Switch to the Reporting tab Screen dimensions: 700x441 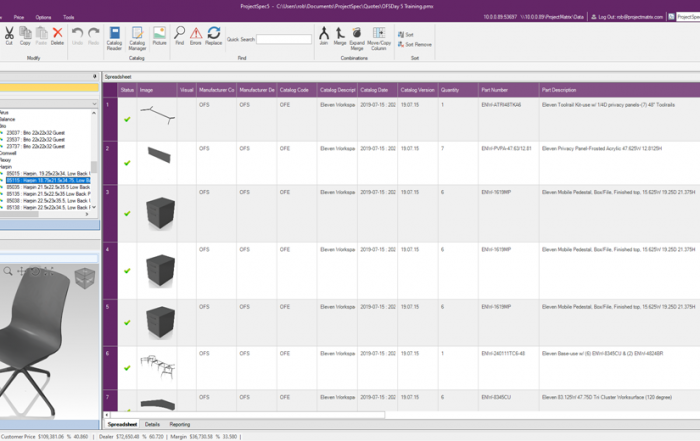179,424
